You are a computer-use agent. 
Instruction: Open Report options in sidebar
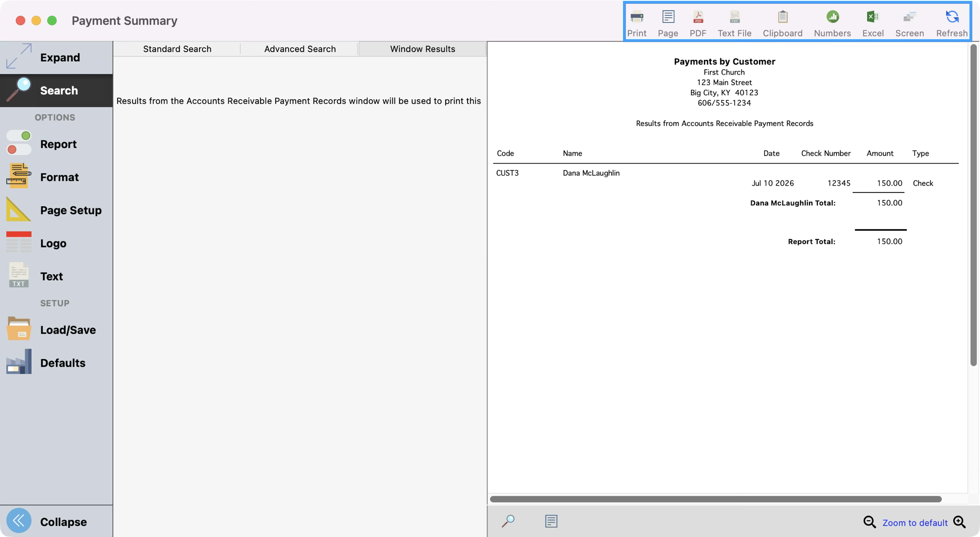(x=56, y=144)
